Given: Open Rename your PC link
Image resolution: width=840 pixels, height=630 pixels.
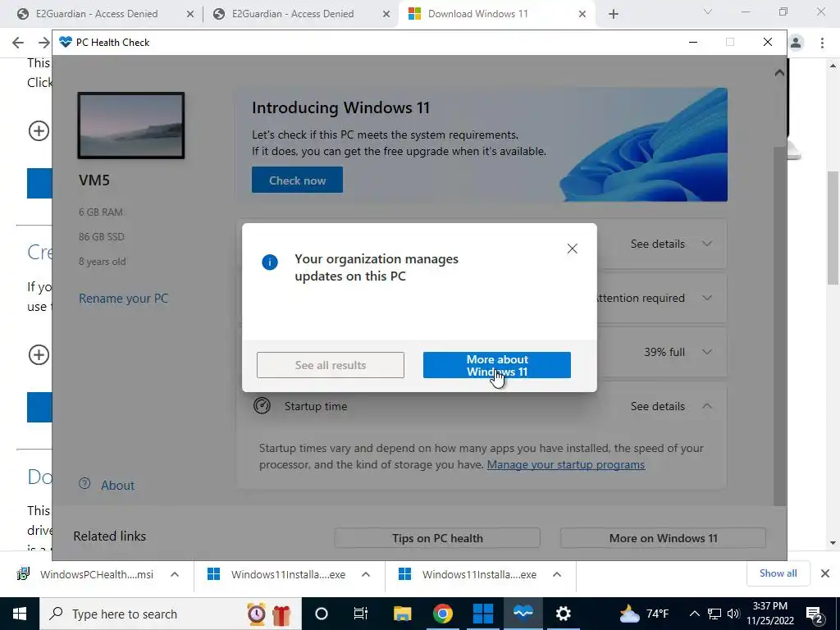Looking at the screenshot, I should 124,299.
